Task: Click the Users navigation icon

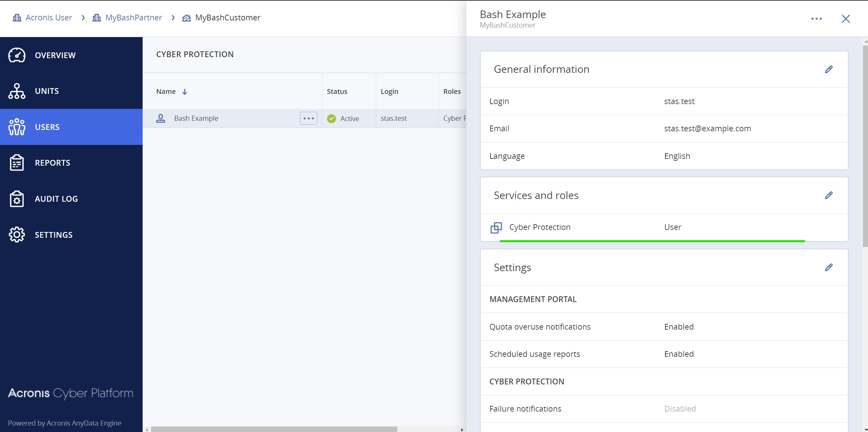Action: click(17, 127)
